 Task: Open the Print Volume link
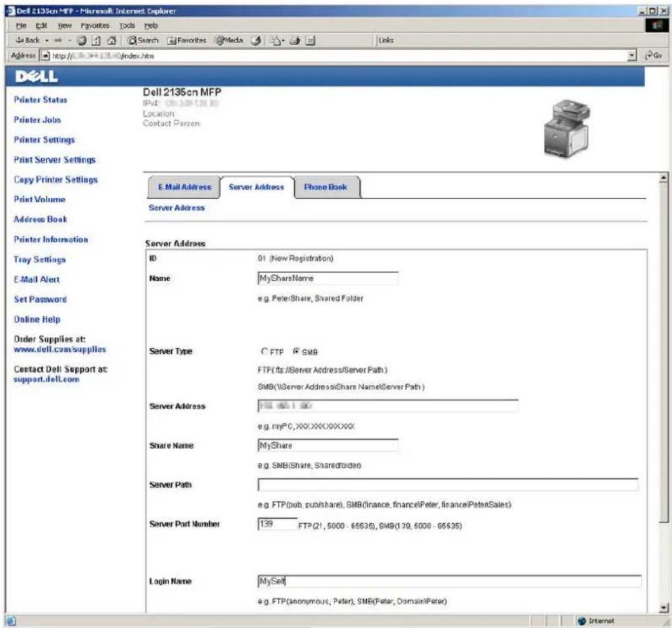39,200
